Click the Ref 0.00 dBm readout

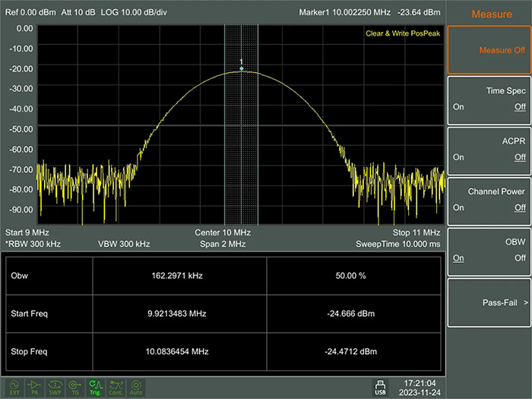click(30, 12)
